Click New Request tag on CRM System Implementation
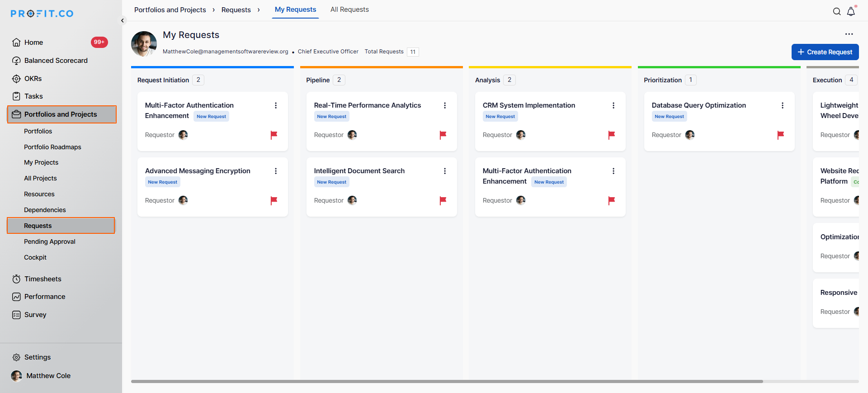Image resolution: width=868 pixels, height=393 pixels. [500, 116]
